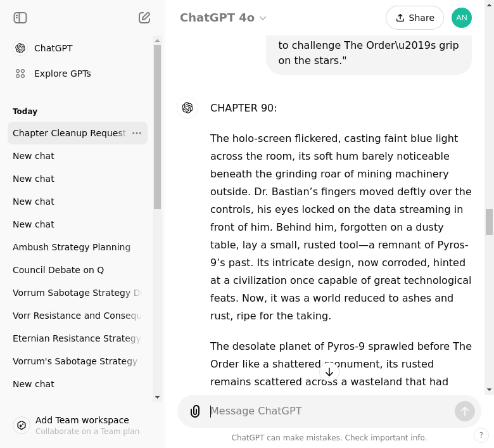Select the Council Debate on Q chat

tap(58, 270)
